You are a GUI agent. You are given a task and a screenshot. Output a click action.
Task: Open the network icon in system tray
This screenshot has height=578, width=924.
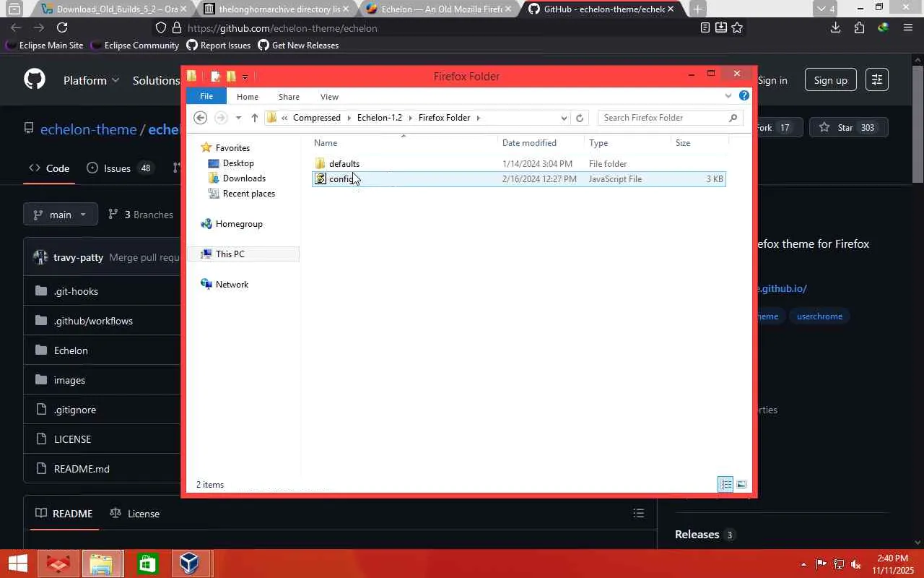(x=839, y=564)
